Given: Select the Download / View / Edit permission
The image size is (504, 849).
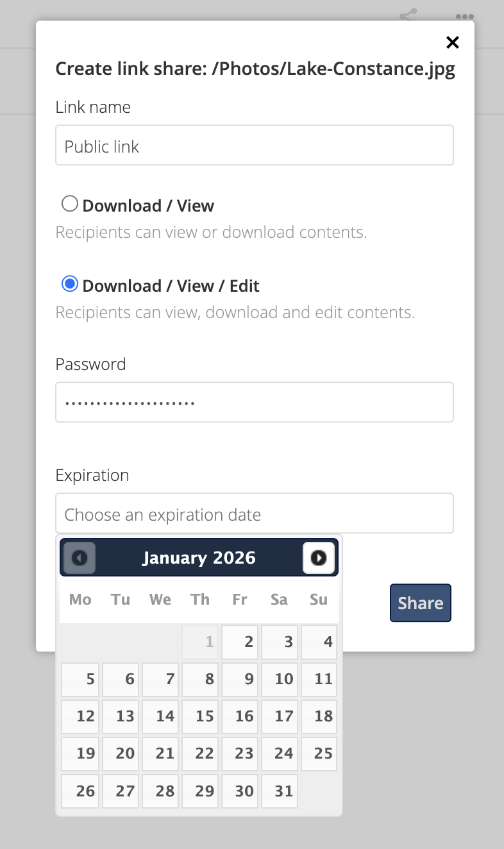Looking at the screenshot, I should click(70, 283).
